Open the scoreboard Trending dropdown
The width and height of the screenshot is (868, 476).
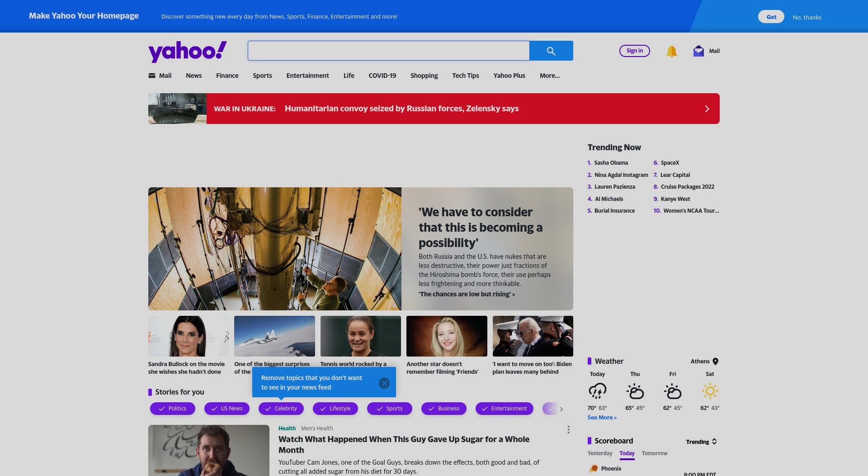click(702, 442)
